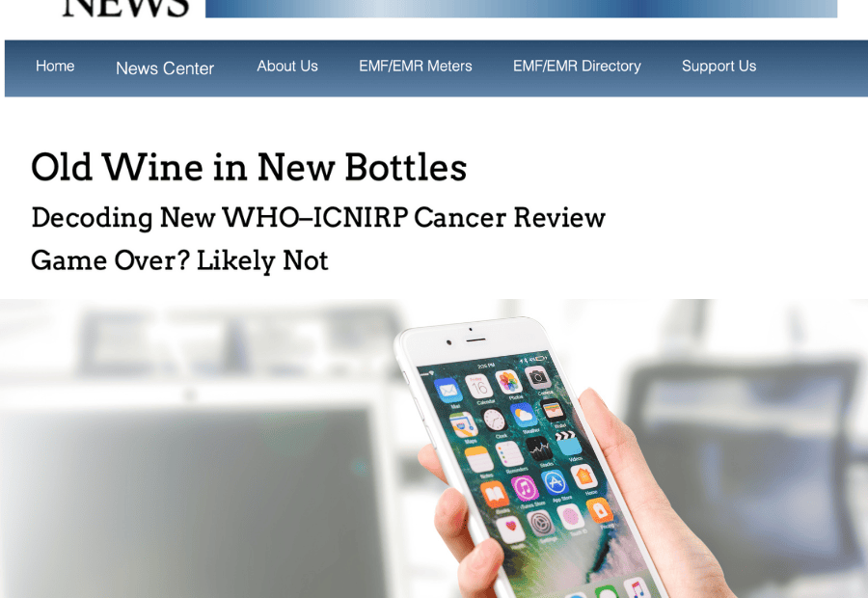Click the Game Over? Likely Not line
868x598 pixels.
(x=179, y=260)
